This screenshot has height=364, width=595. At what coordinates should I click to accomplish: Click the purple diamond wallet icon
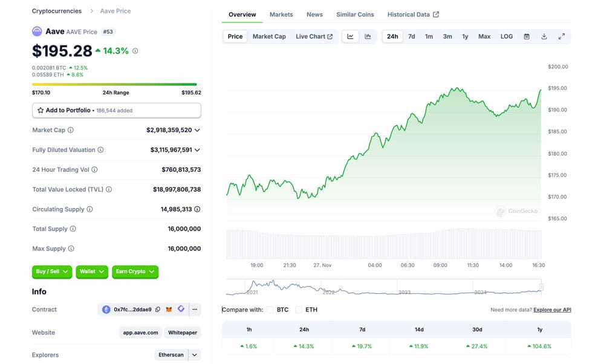pyautogui.click(x=181, y=309)
